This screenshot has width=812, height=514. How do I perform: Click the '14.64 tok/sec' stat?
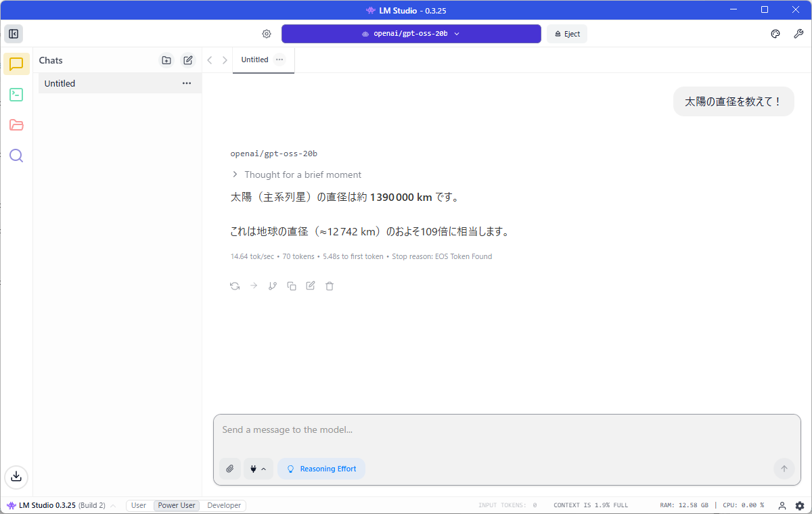[252, 256]
